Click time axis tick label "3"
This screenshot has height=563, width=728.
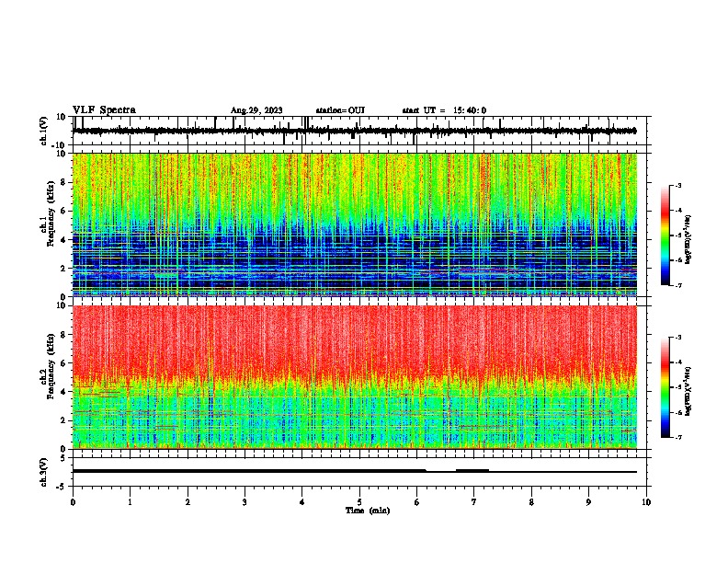click(245, 502)
